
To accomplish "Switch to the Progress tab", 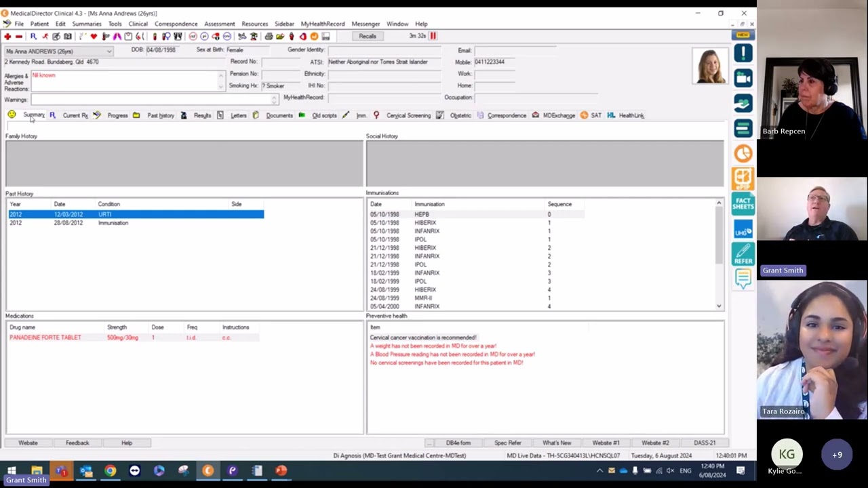I will tap(117, 115).
